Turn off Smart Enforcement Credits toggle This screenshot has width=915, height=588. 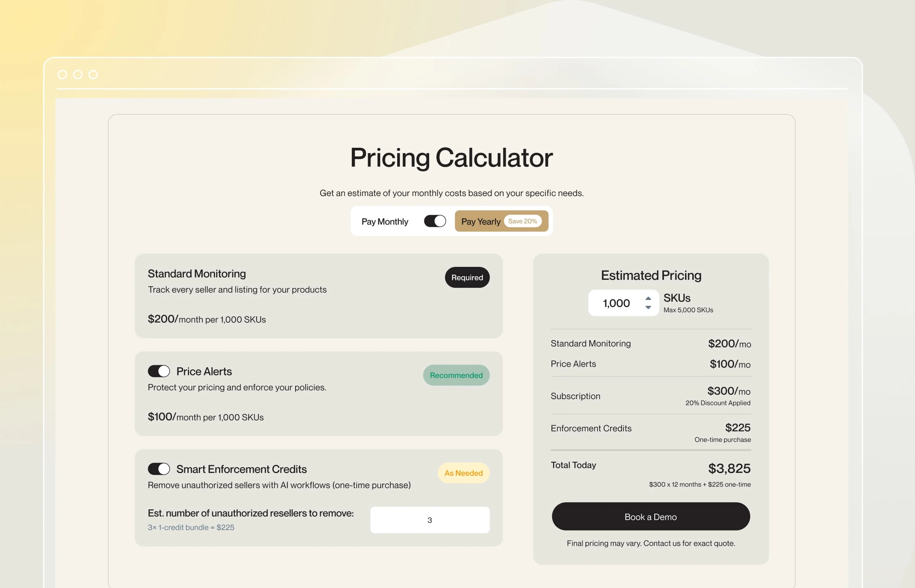click(x=159, y=469)
